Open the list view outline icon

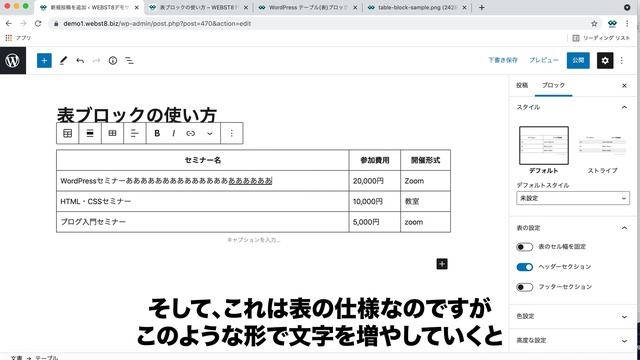129,60
